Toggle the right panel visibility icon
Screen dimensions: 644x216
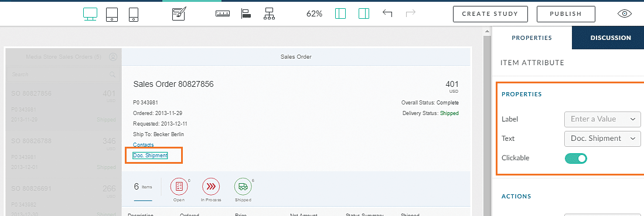[364, 14]
